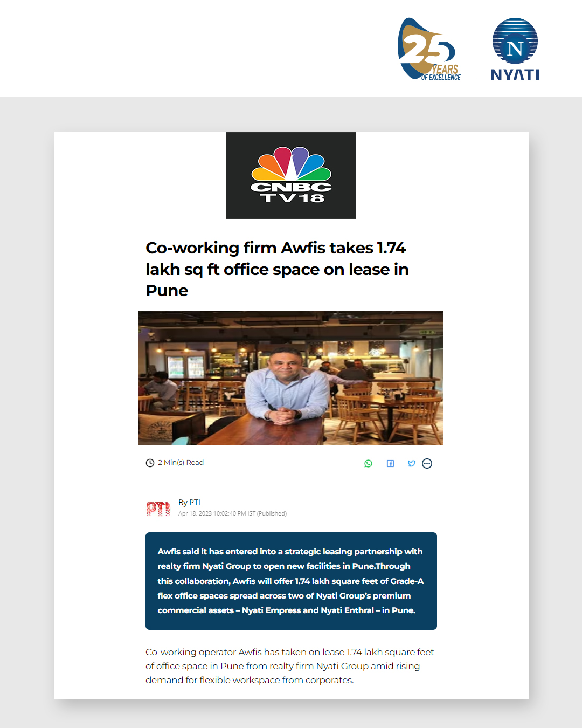
Task: Click the 2 Min(s) Read label
Action: tap(181, 463)
